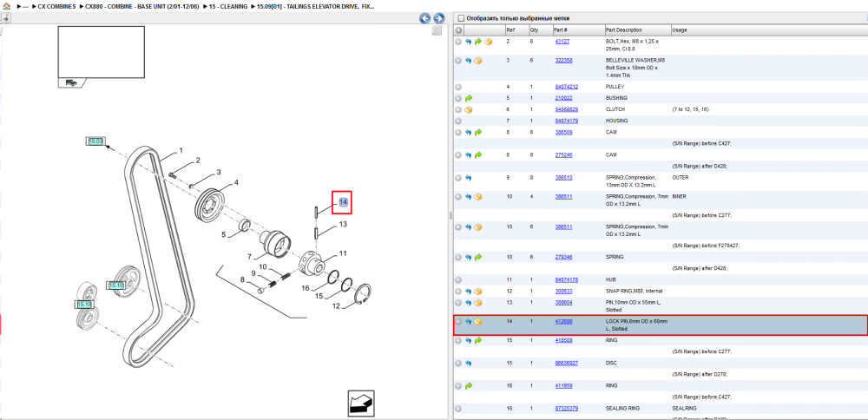Click box icon for part 43127
The image size is (868, 420).
point(488,42)
